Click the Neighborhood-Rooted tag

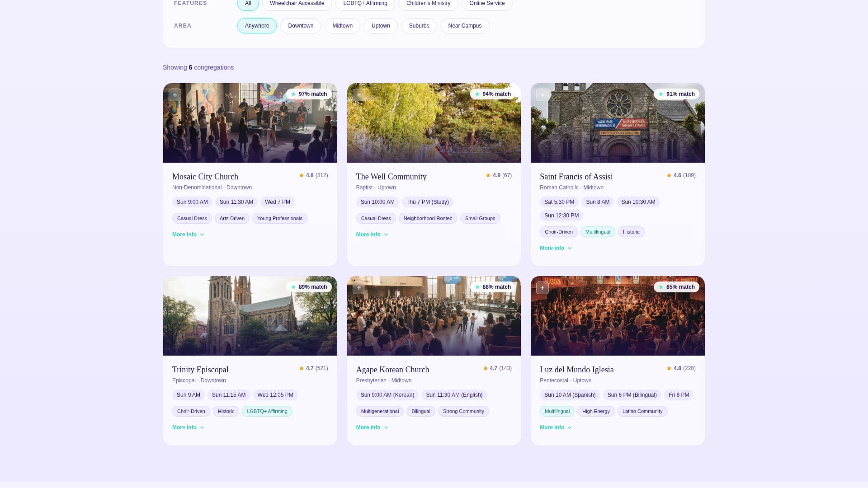[x=428, y=218]
